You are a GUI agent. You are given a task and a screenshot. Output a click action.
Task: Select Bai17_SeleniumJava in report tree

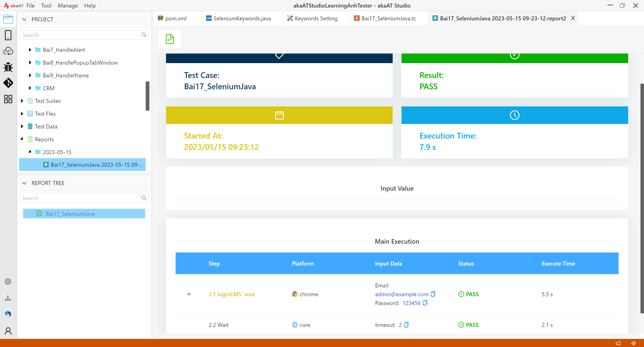[x=84, y=213]
